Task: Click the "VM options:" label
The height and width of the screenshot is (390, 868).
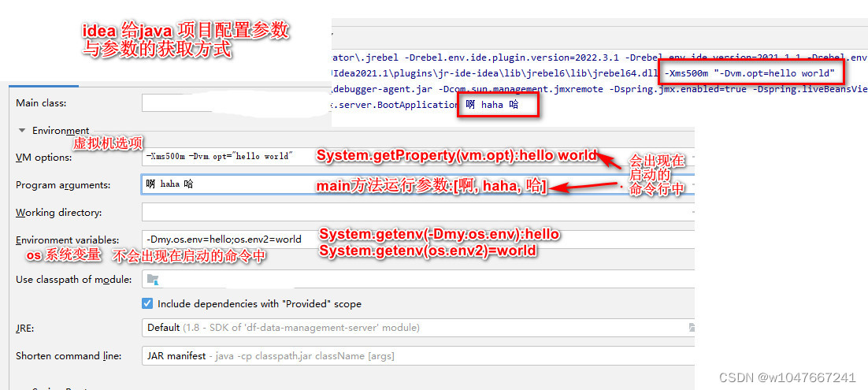Action: 44,158
